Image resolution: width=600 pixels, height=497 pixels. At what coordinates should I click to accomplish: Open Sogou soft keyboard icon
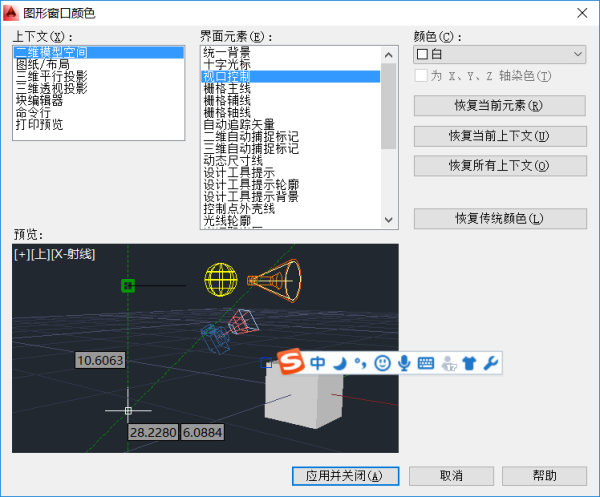point(426,363)
